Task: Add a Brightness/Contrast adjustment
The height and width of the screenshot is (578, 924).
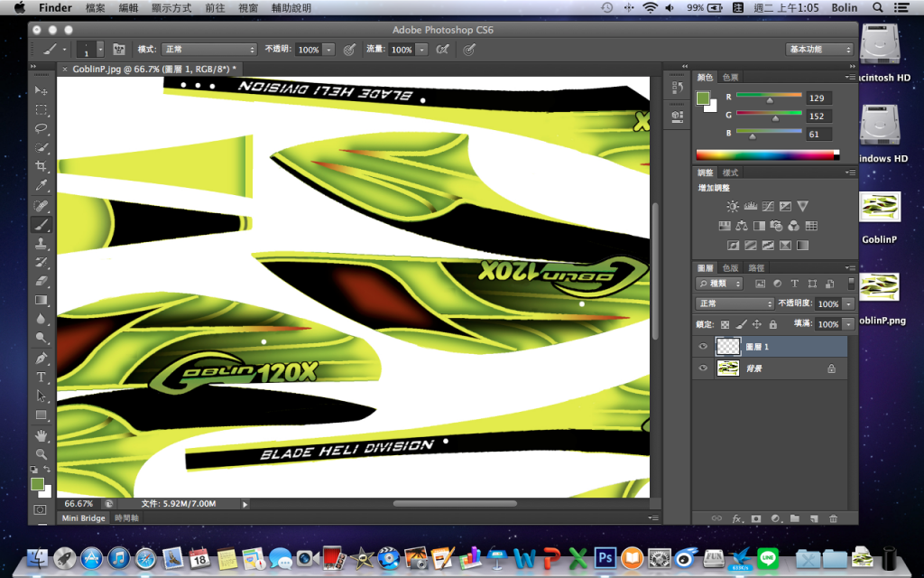Action: click(x=733, y=206)
